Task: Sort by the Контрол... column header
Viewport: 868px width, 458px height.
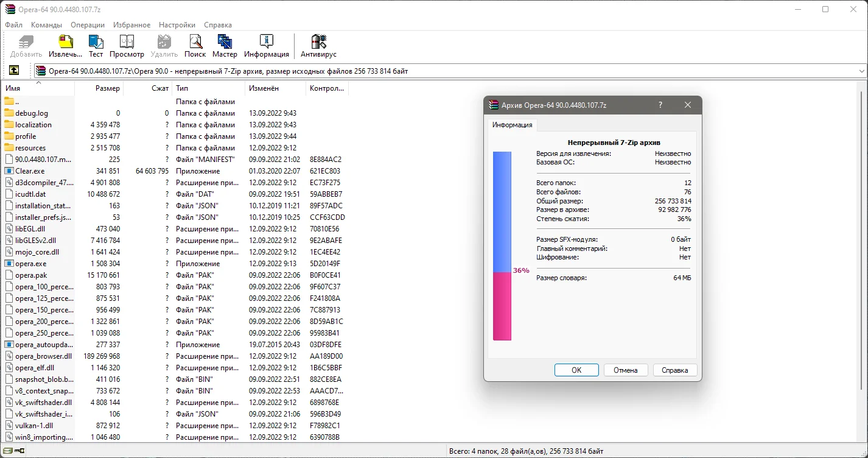Action: 327,88
